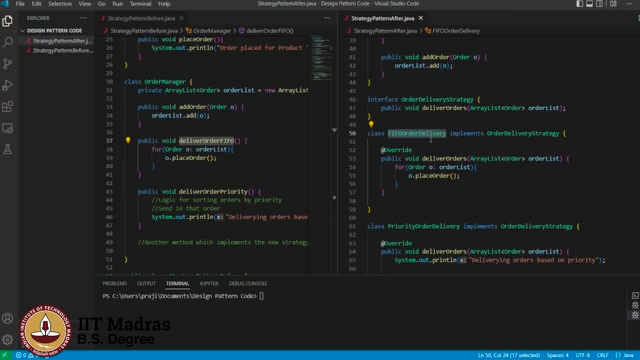This screenshot has width=640, height=360.
Task: Click the remote window indicator in status bar
Action: pos(5,355)
